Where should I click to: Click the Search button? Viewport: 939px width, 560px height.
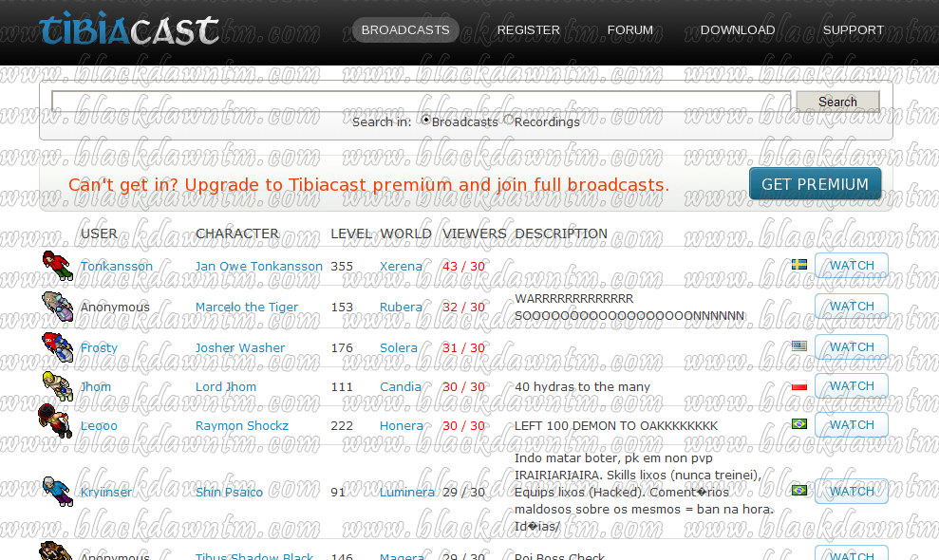837,102
